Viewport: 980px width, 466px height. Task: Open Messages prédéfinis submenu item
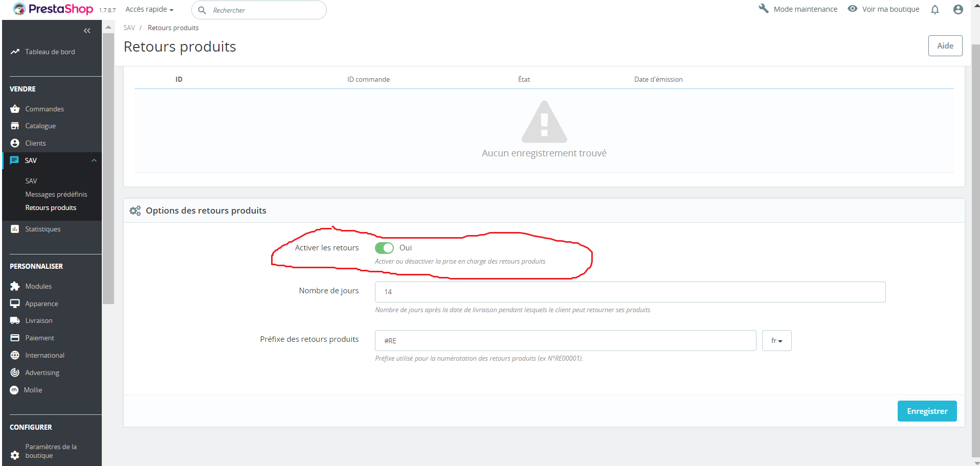[56, 194]
